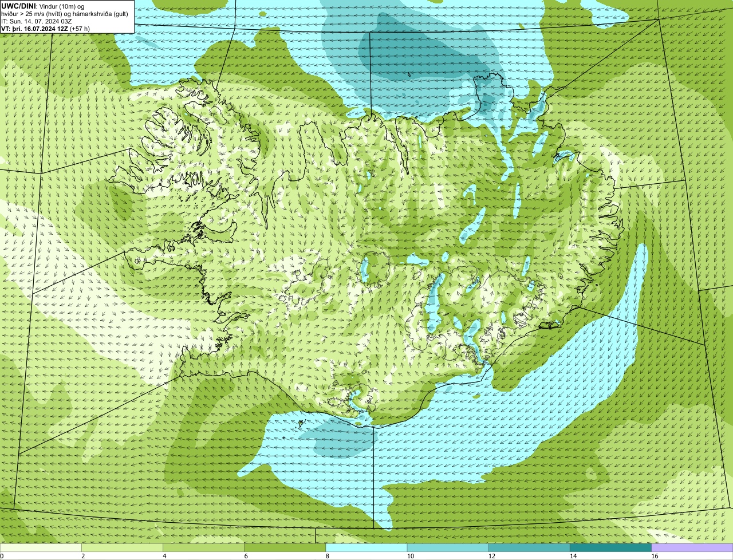
Task: Pick the dark teal 14–16 m/s legend swatch
Action: click(610, 547)
